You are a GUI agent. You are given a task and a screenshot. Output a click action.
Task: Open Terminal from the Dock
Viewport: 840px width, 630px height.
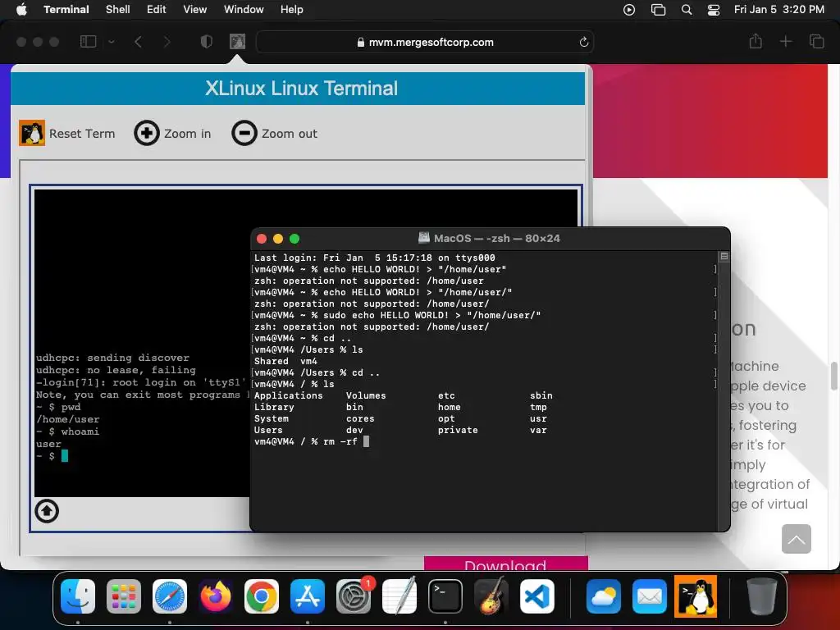445,596
